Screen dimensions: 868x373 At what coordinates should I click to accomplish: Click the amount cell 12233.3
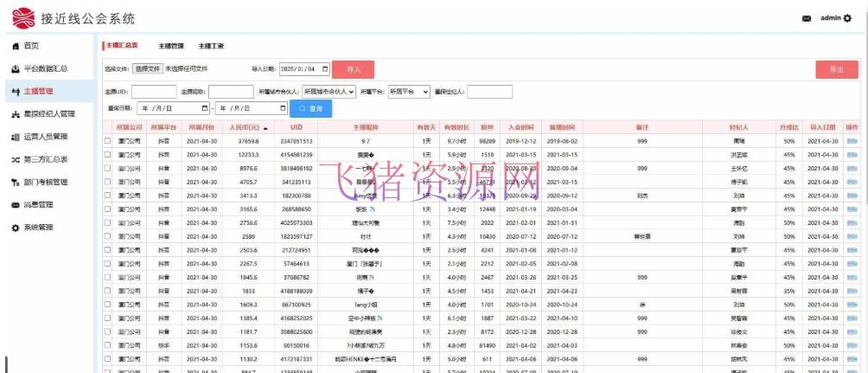pyautogui.click(x=248, y=155)
